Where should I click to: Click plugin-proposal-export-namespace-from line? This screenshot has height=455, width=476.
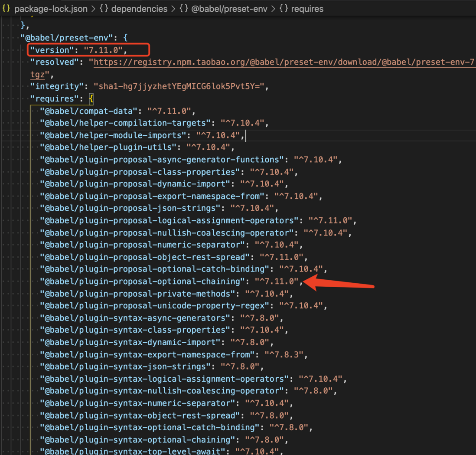click(181, 196)
